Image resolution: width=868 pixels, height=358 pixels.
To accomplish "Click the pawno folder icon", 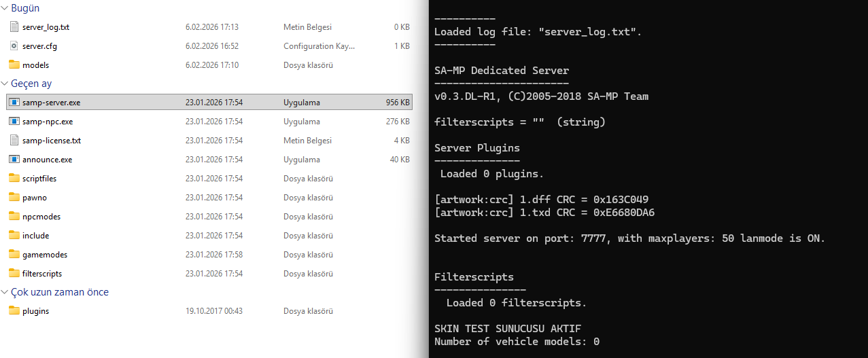I will [14, 198].
